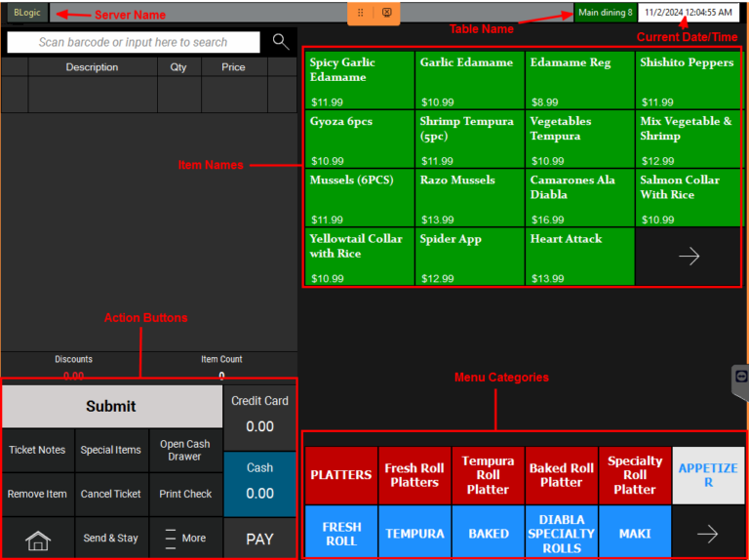This screenshot has width=749, height=560.
Task: Click the grip dots on orange toolbar
Action: (361, 13)
